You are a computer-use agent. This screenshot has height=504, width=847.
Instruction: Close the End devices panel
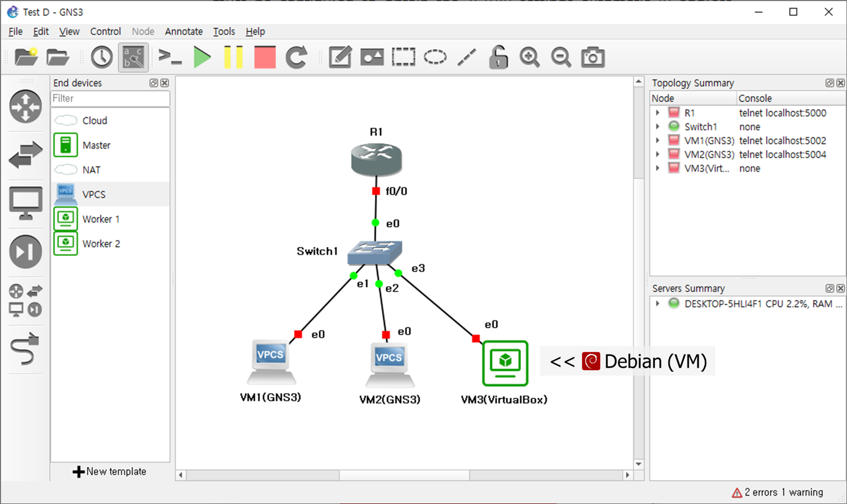pyautogui.click(x=165, y=83)
